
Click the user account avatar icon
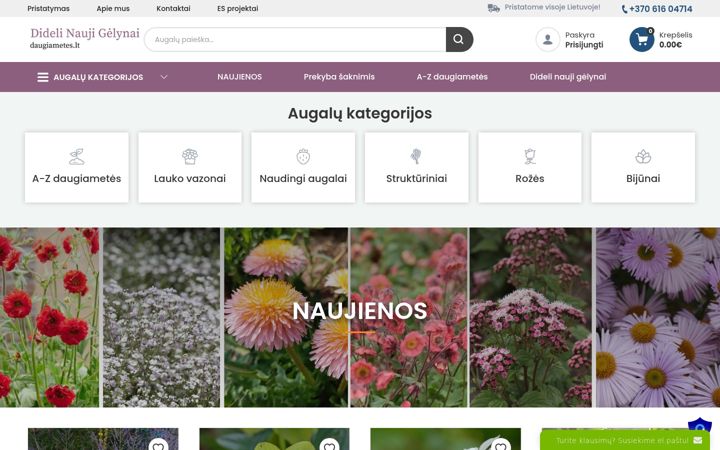[547, 39]
